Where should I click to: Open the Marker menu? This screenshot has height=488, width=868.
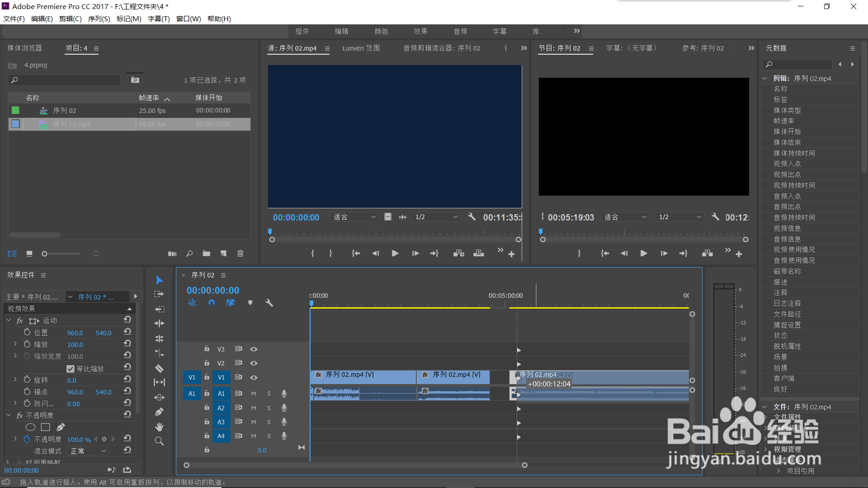click(x=129, y=19)
